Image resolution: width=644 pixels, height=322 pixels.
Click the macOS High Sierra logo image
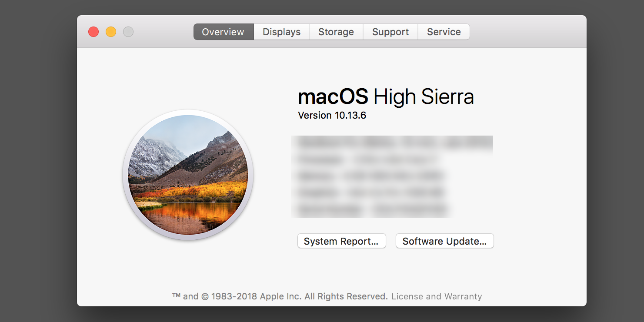(188, 175)
